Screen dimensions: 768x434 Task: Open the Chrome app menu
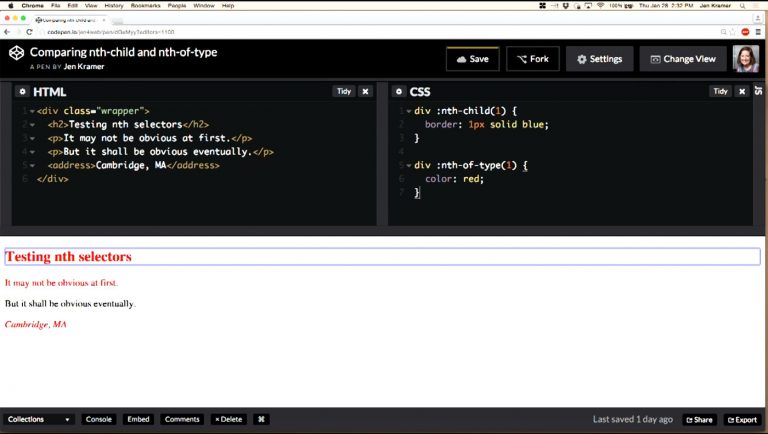click(33, 5)
